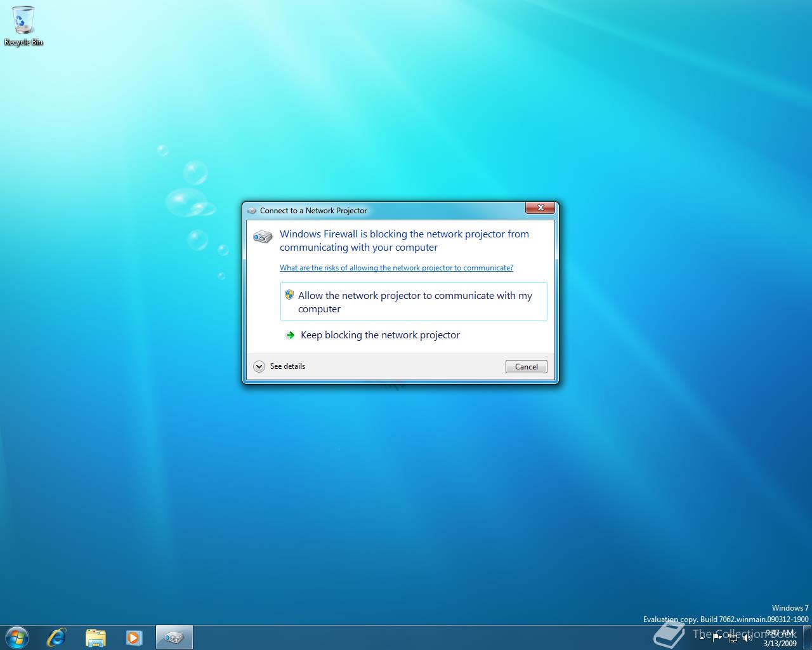The width and height of the screenshot is (812, 650).
Task: Click the Cancel button
Action: point(527,367)
